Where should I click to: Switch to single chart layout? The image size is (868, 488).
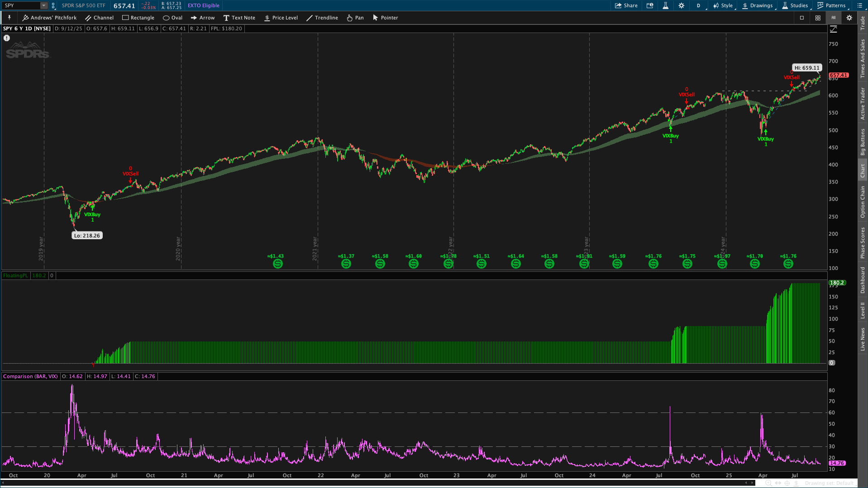tap(801, 18)
